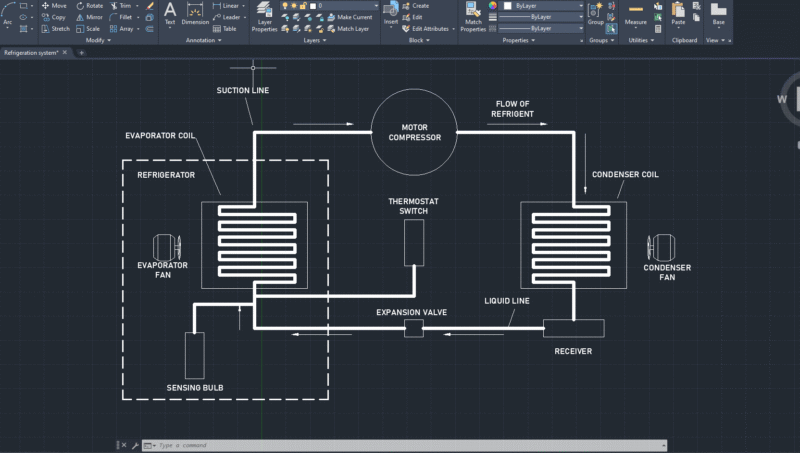Close the Refrigeration system tab
This screenshot has width=800, height=453.
pyautogui.click(x=65, y=53)
